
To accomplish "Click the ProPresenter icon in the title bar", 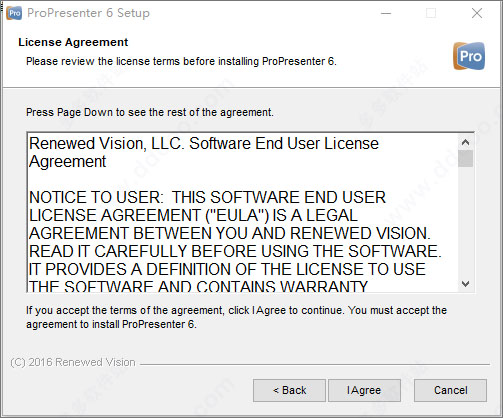I will point(14,13).
